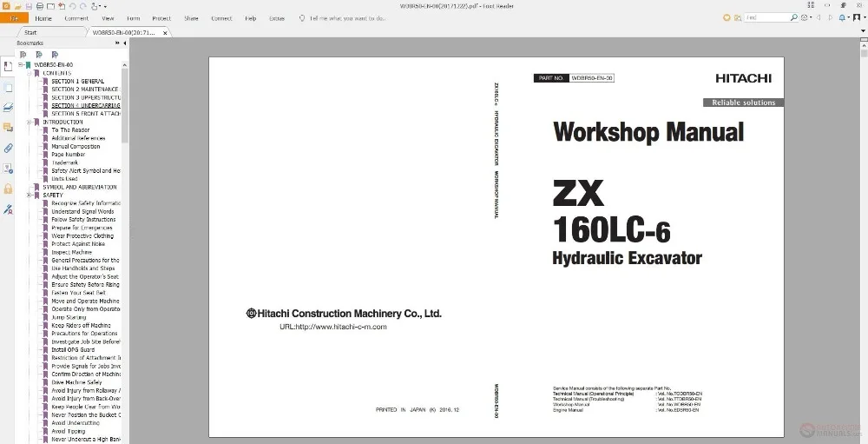This screenshot has height=444, width=868.
Task: Open the Units Used bookmark
Action: (64, 179)
